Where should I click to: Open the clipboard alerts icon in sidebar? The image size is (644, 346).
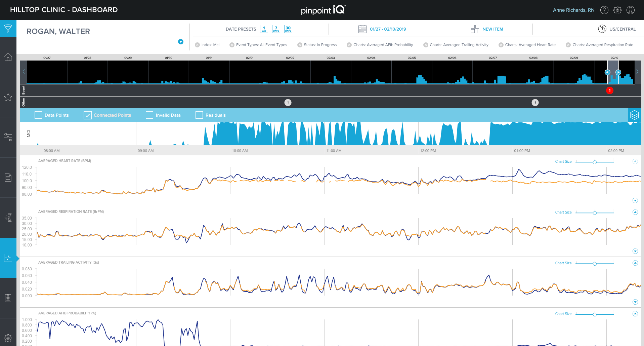pos(8,298)
